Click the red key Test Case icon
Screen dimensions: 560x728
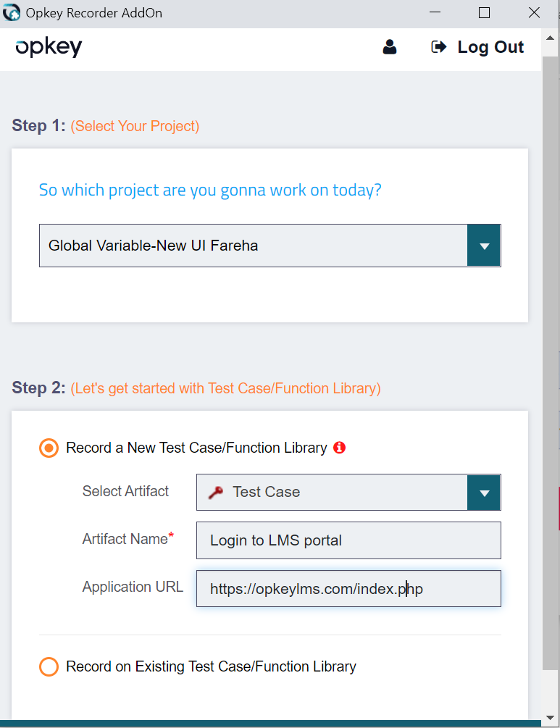point(216,493)
